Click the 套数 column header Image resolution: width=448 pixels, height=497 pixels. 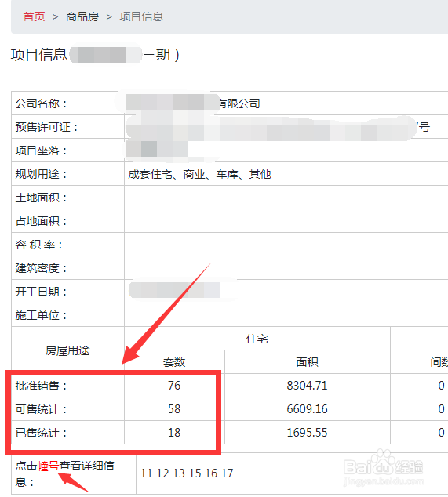(x=174, y=362)
